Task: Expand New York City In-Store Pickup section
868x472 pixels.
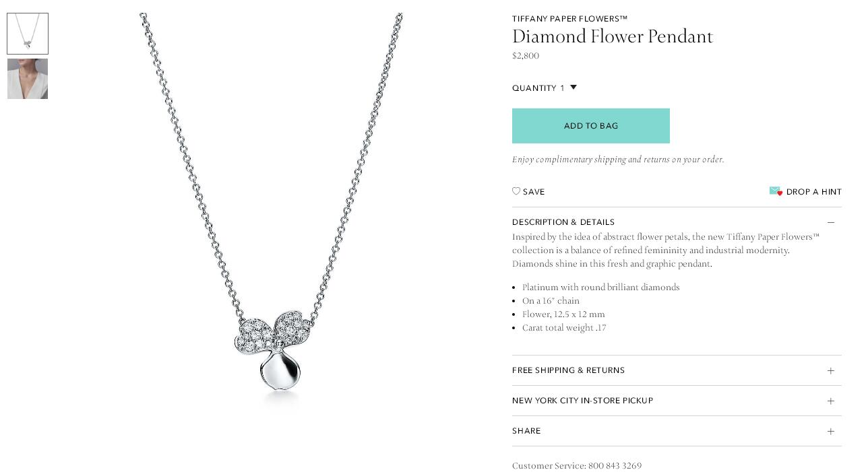Action: pos(677,401)
